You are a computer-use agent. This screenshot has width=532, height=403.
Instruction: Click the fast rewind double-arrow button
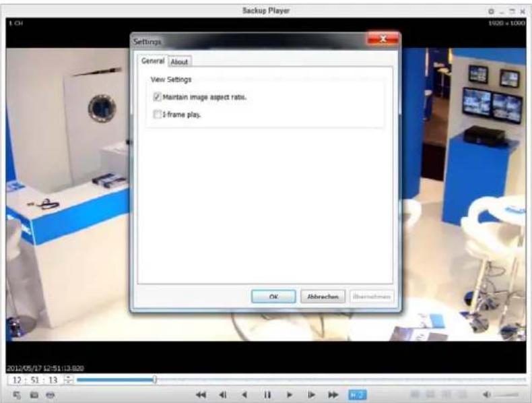[x=201, y=395]
